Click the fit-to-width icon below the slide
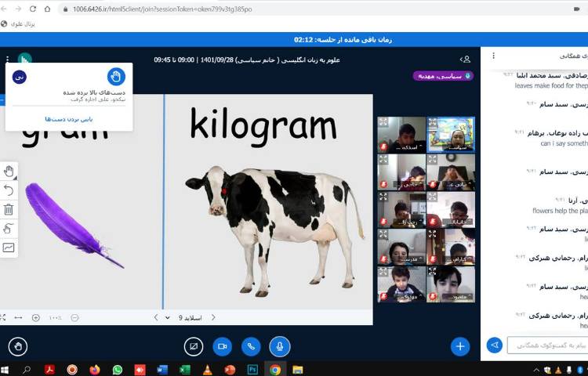This screenshot has height=376, width=588. (x=18, y=317)
